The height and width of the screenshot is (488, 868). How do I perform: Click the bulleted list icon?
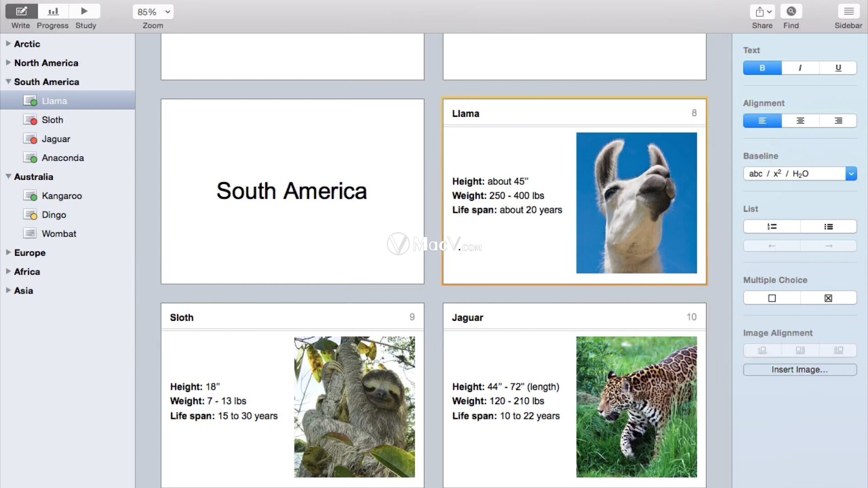click(828, 226)
